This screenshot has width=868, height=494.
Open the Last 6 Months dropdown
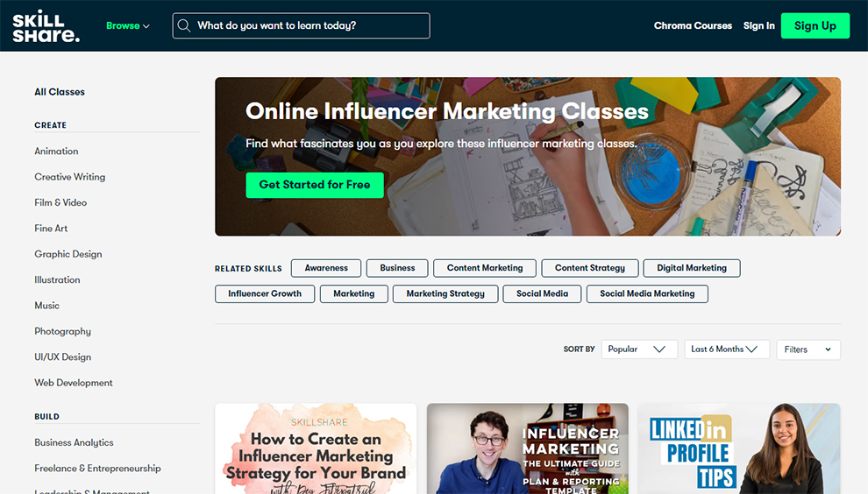(727, 349)
